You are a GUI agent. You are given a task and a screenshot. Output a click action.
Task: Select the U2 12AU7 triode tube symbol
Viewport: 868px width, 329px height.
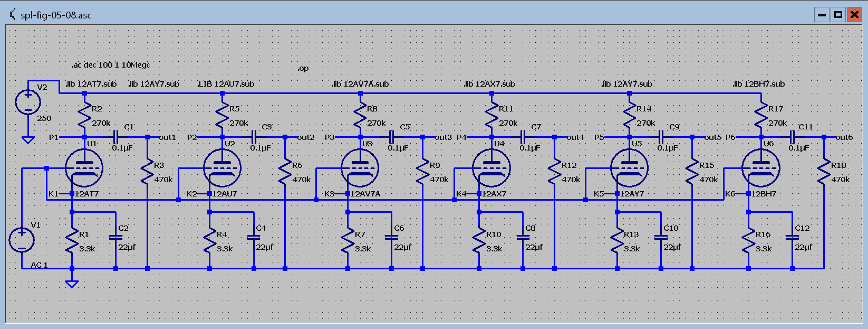point(222,168)
